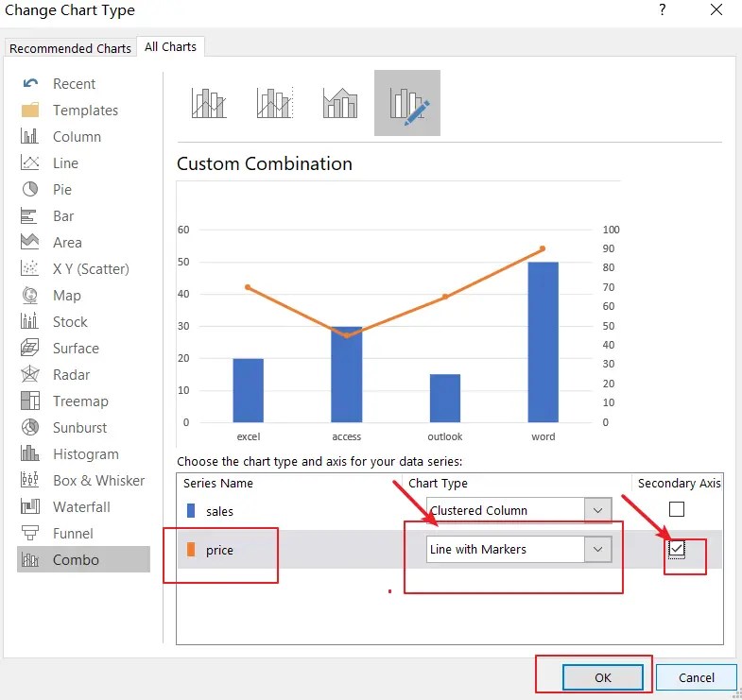Open the dialog help question mark

tap(663, 9)
